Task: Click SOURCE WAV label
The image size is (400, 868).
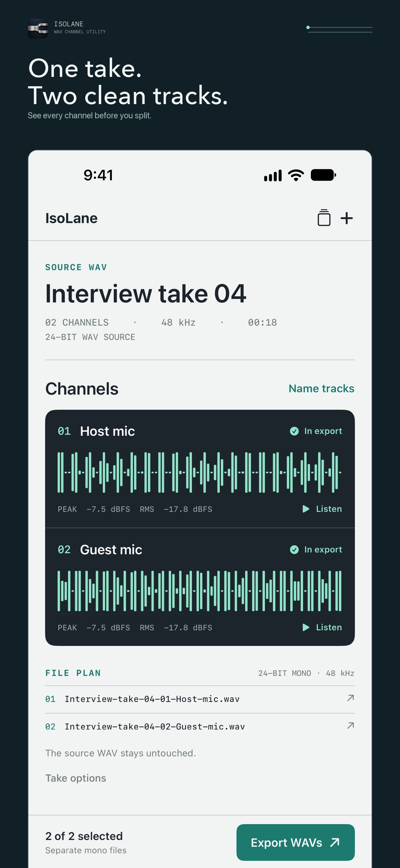Action: click(76, 267)
